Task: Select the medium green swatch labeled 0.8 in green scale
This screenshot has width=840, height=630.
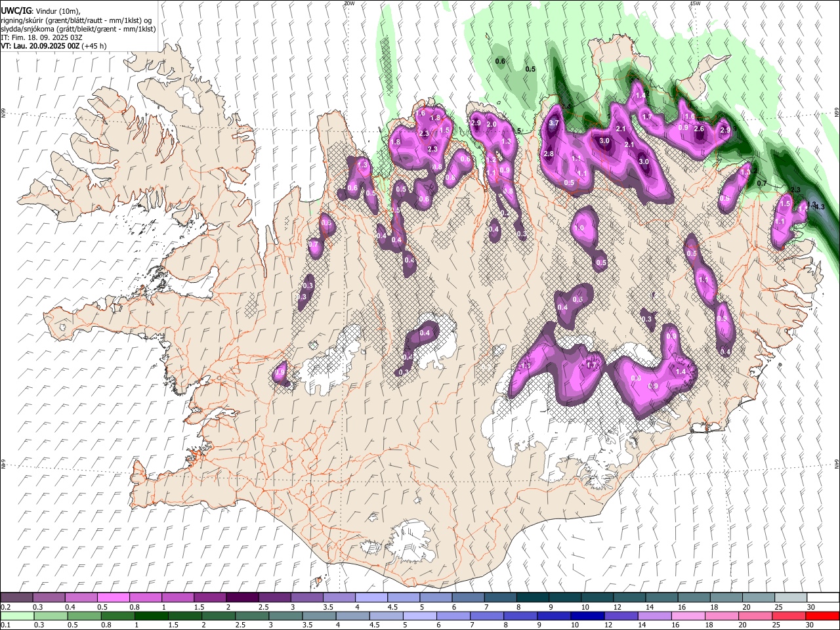Action: click(118, 616)
